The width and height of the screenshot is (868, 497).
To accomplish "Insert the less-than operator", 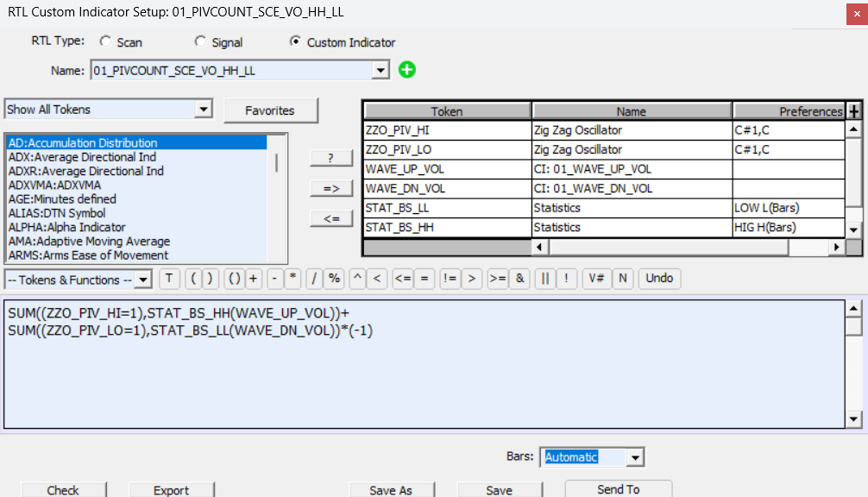I will (x=377, y=279).
